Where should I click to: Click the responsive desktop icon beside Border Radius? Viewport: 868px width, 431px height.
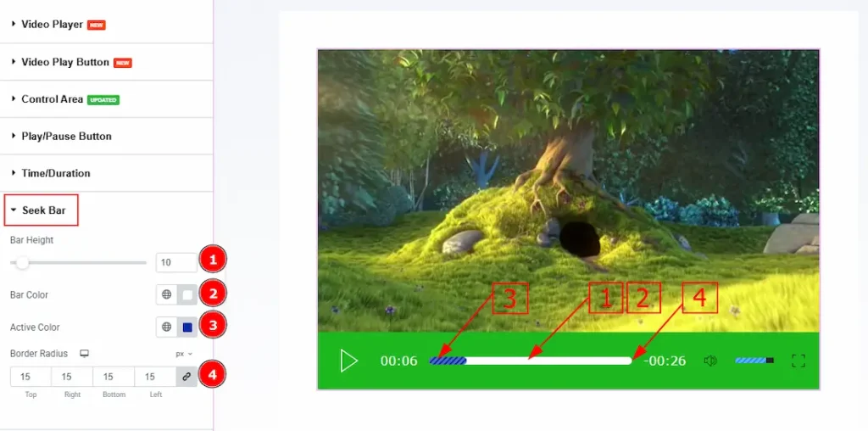[84, 354]
